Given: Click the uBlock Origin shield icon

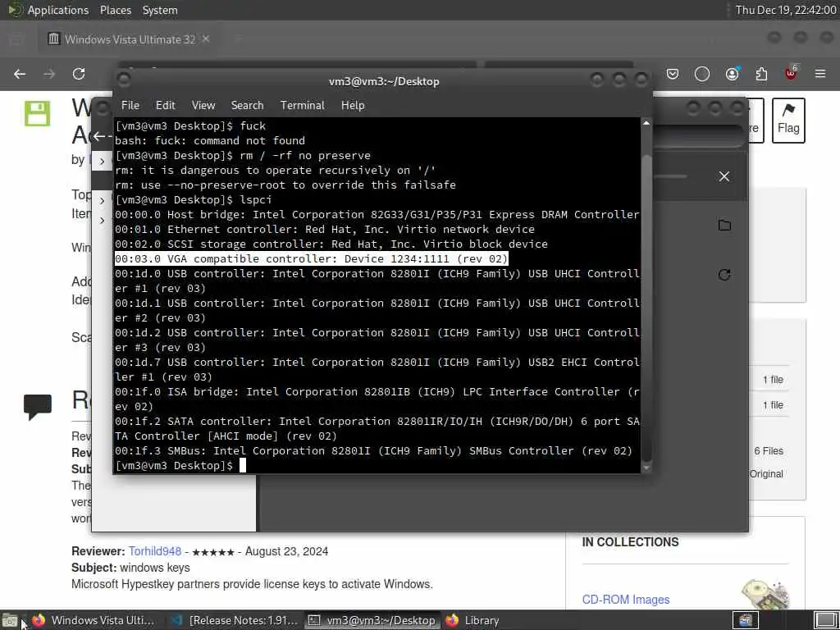Looking at the screenshot, I should pyautogui.click(x=792, y=73).
